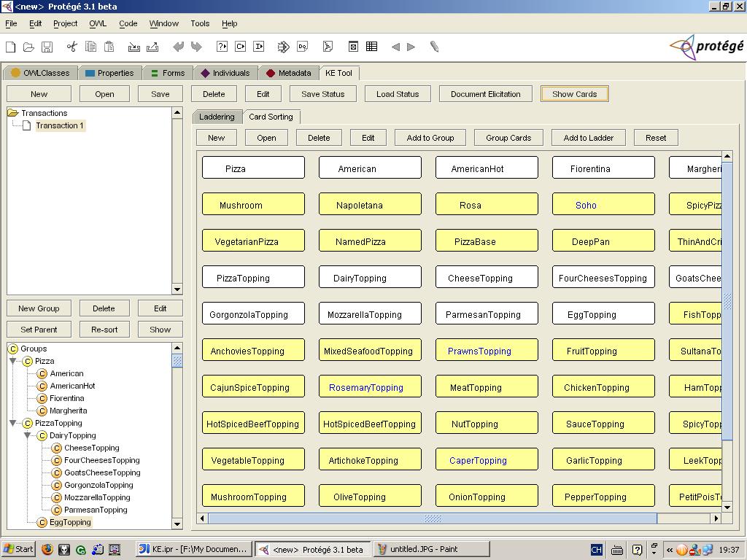Switch to the Individuals tab

(x=226, y=73)
